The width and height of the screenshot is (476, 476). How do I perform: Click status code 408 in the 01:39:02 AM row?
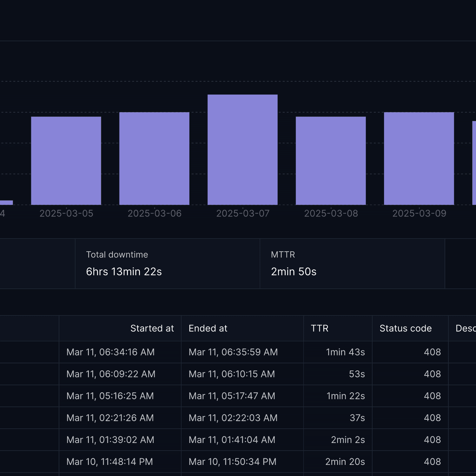click(x=433, y=440)
